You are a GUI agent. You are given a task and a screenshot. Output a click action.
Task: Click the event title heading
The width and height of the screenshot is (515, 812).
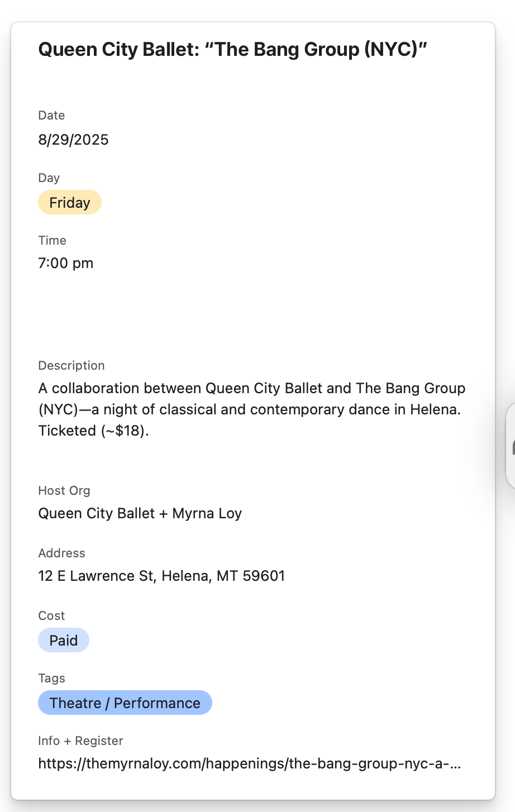pos(232,50)
